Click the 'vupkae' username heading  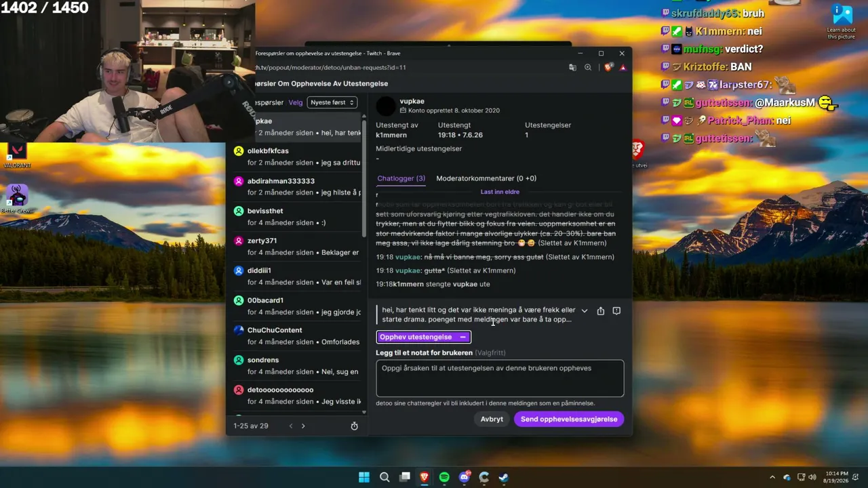pos(412,102)
